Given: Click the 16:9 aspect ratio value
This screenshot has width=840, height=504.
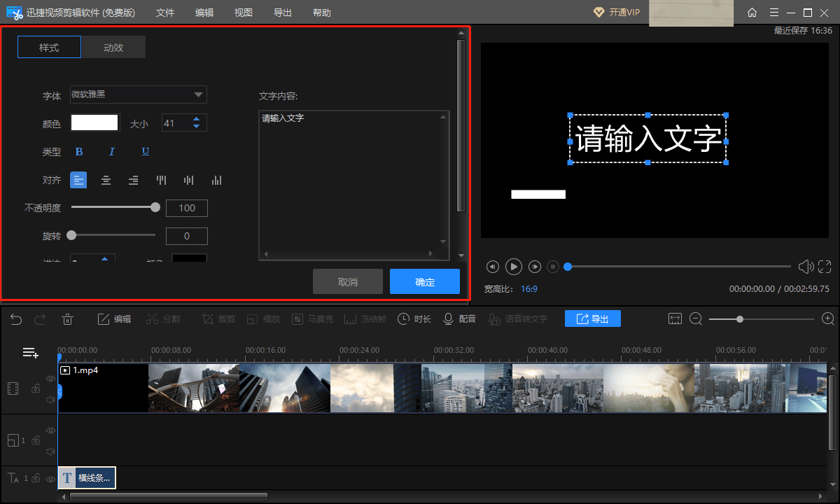Looking at the screenshot, I should point(529,288).
